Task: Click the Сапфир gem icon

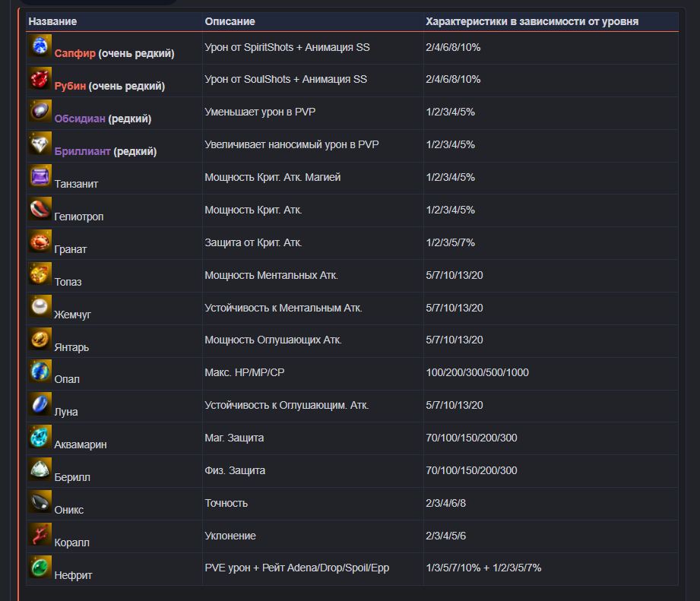Action: 40,46
